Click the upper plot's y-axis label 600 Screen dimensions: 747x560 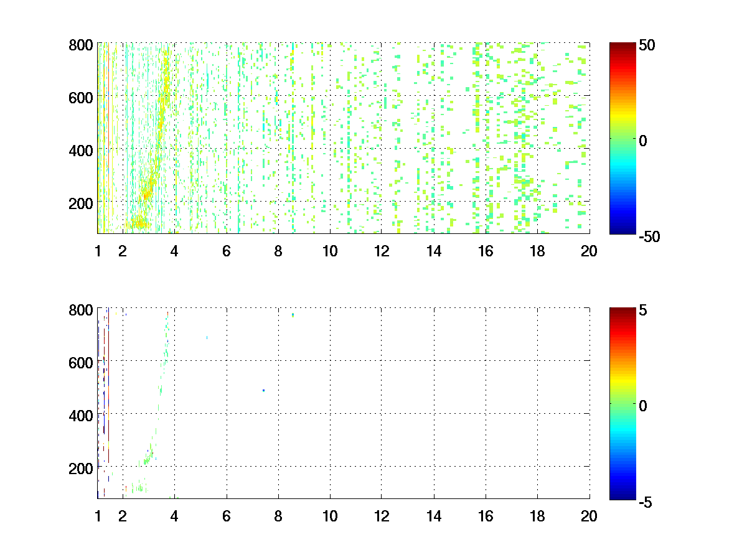coord(81,98)
